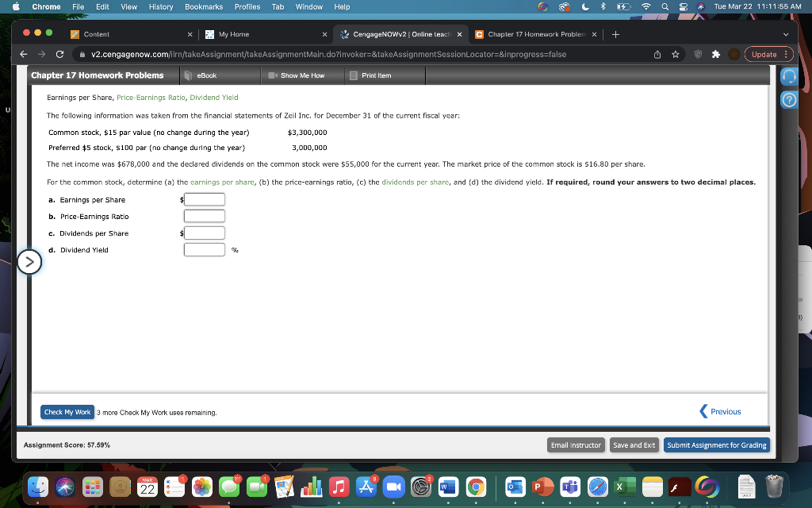
Task: Open the Music app from the dock
Action: tap(339, 487)
